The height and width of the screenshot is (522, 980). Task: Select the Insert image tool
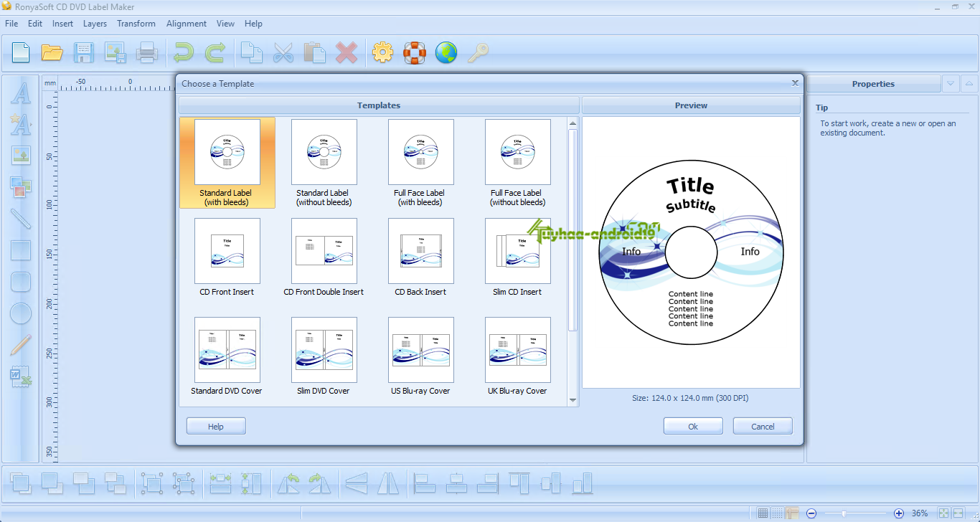(21, 156)
